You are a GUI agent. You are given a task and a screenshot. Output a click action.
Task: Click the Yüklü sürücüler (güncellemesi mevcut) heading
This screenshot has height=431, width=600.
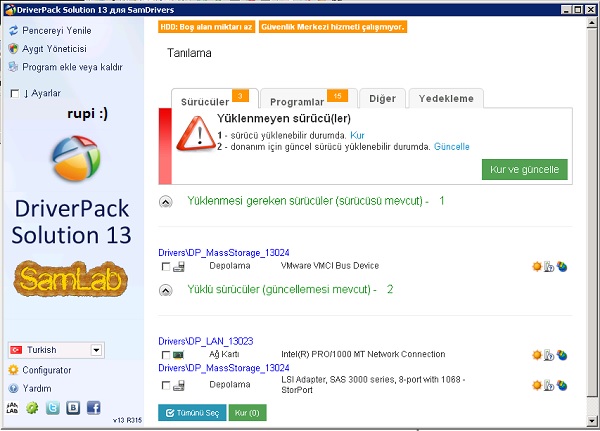[282, 289]
